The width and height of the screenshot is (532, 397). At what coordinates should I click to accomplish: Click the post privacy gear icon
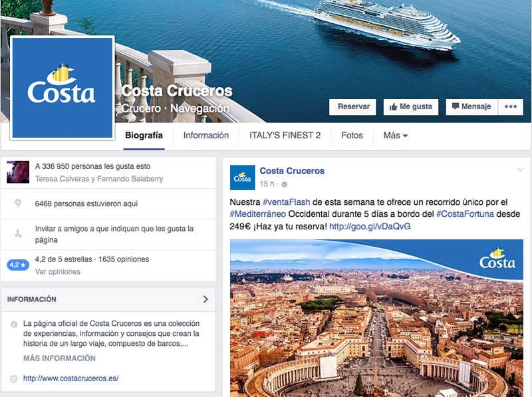285,184
